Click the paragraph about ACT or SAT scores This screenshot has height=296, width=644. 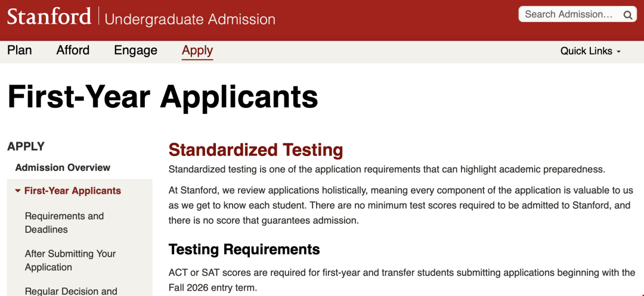(x=402, y=280)
